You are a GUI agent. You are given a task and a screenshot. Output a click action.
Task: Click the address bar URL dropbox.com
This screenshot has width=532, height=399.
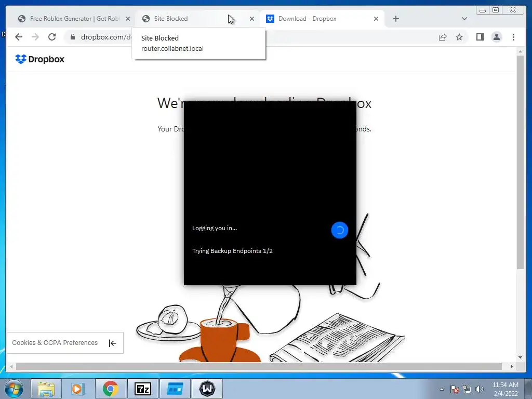click(x=106, y=37)
